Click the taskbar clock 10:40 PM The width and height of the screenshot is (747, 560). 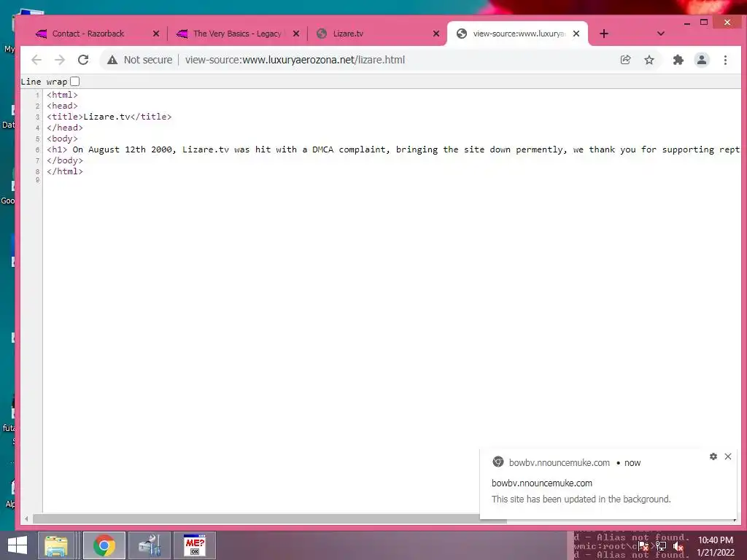pyautogui.click(x=716, y=540)
